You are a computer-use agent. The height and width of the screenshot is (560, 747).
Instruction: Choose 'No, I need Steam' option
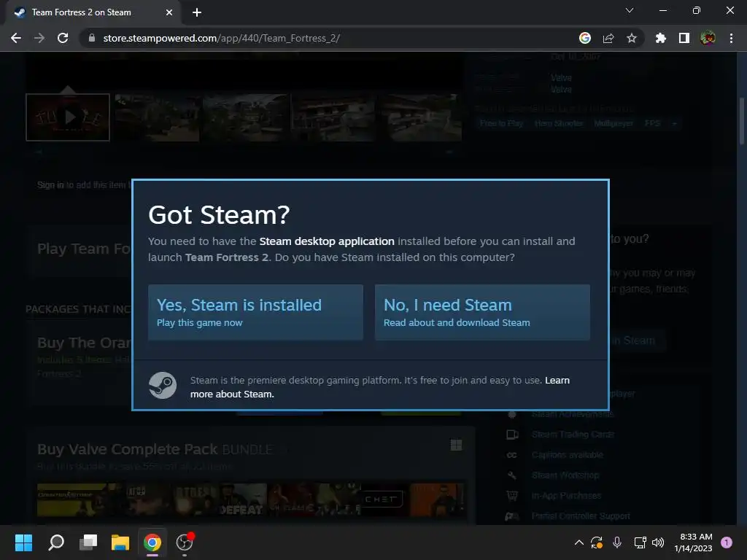(482, 312)
